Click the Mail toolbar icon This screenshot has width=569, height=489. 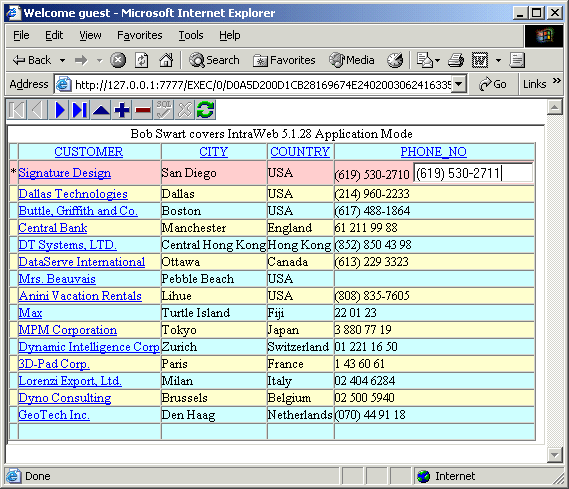[424, 60]
